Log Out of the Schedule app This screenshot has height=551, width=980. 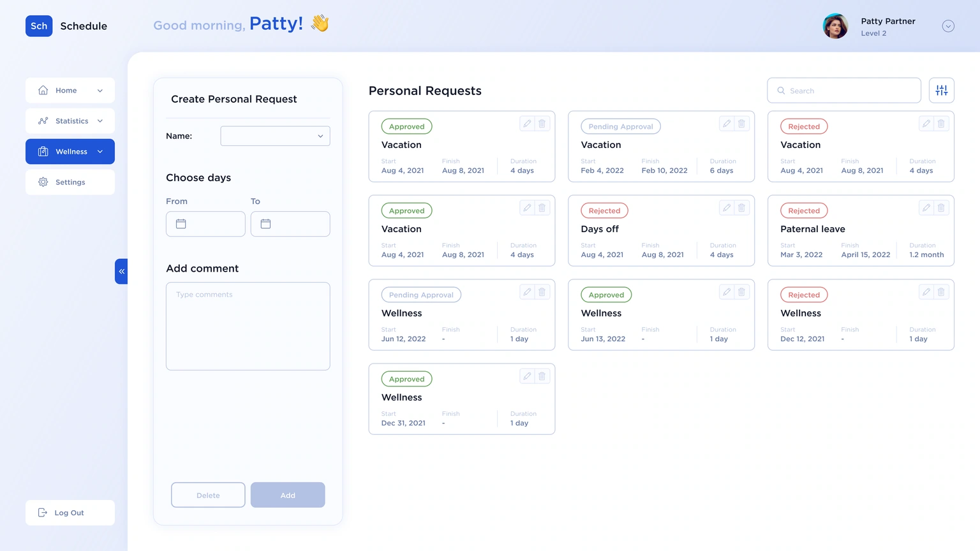click(x=70, y=513)
